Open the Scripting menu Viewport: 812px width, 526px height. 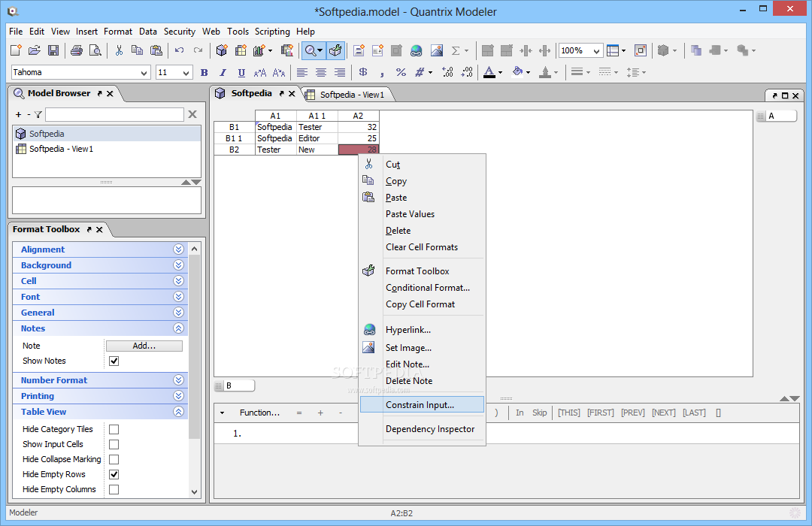click(x=272, y=32)
